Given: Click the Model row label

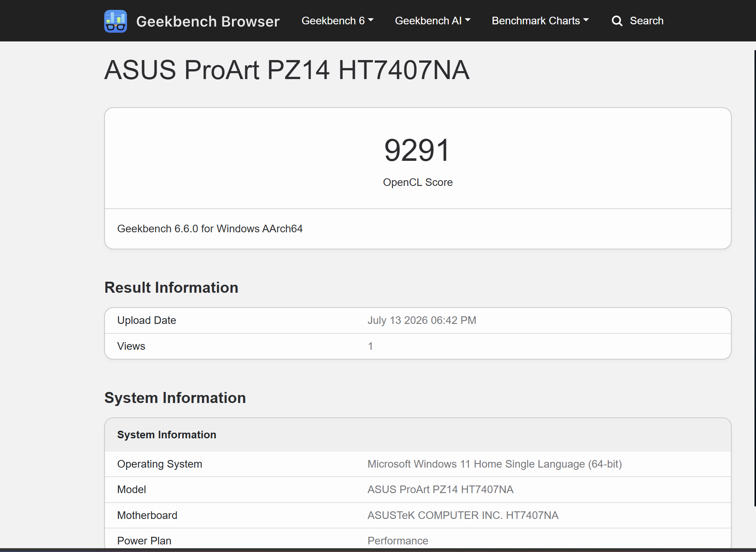Looking at the screenshot, I should pos(132,490).
